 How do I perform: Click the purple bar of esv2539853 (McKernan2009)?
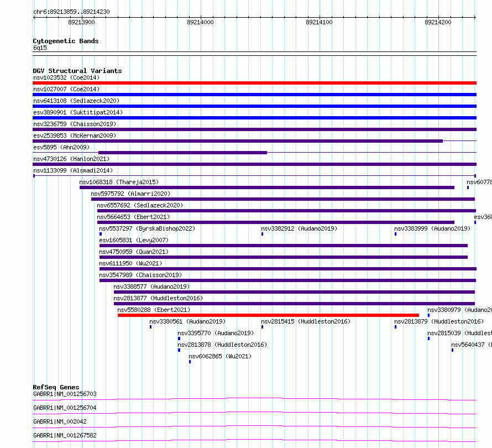click(x=238, y=141)
